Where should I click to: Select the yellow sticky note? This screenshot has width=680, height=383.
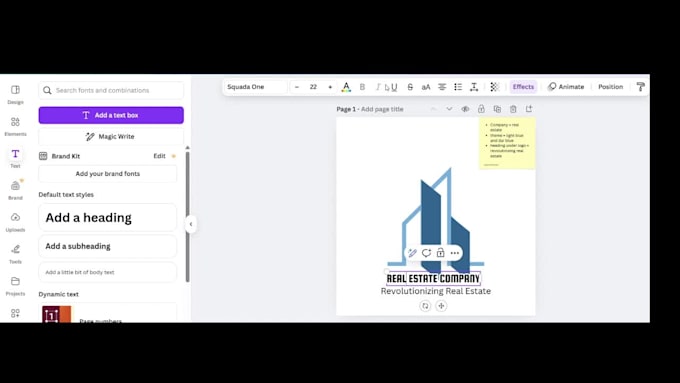(507, 143)
